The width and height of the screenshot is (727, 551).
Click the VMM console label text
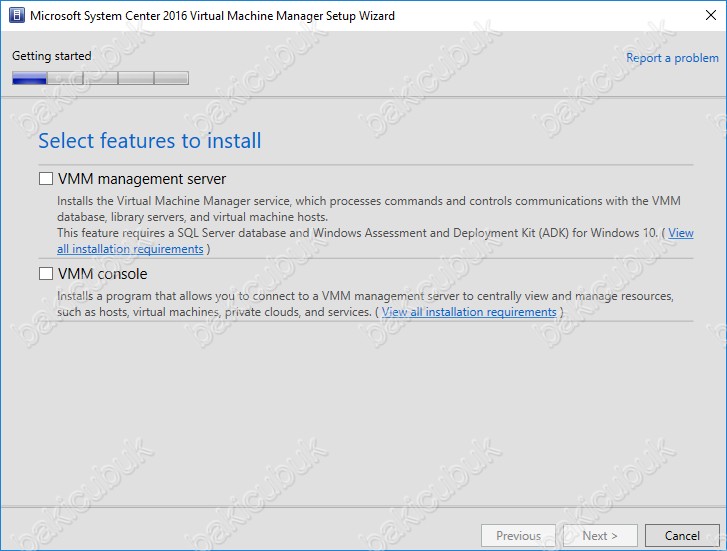coord(102,274)
